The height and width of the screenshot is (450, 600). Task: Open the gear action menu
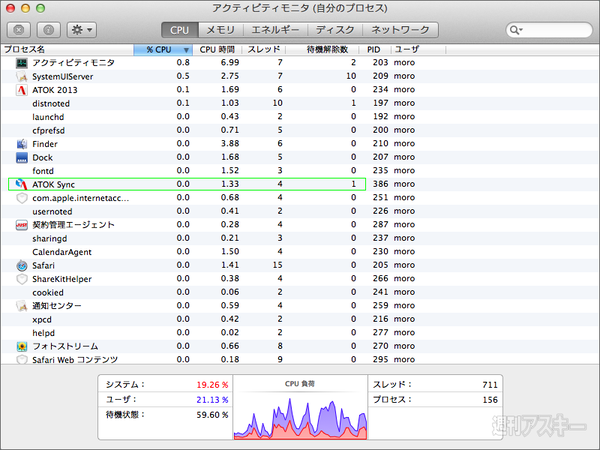(x=82, y=30)
